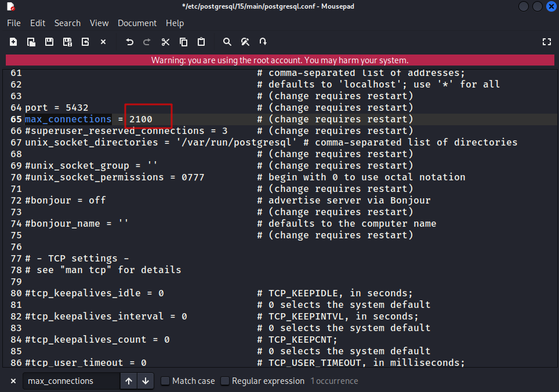The height and width of the screenshot is (392, 559).
Task: Open the Help menu
Action: click(175, 23)
